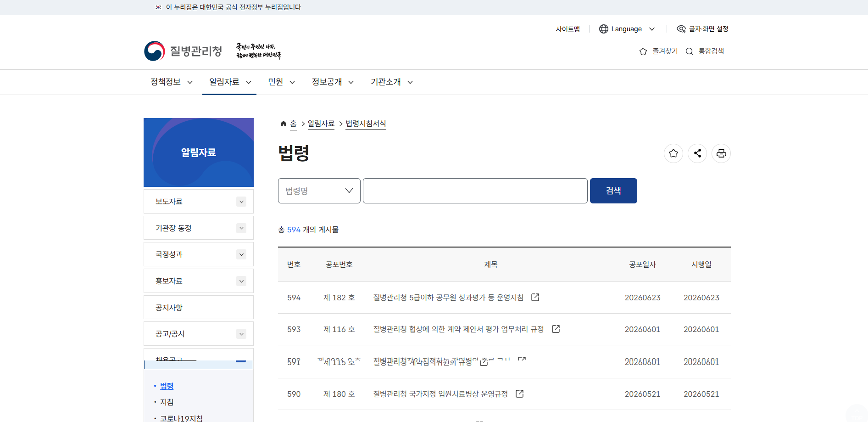This screenshot has height=422, width=868.
Task: Click the search keyword input field
Action: coord(475,191)
